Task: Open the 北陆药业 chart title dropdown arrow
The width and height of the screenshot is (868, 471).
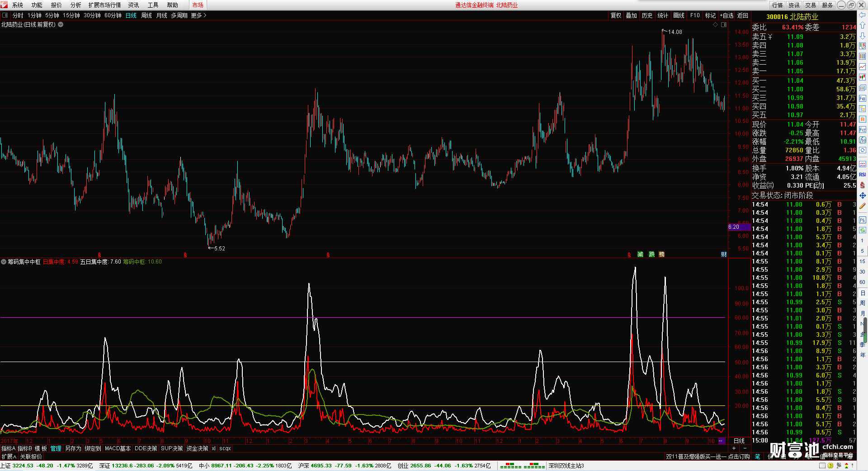Action: 61,24
